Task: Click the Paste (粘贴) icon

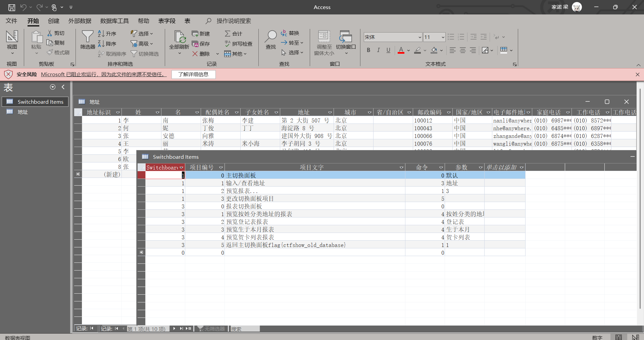Action: click(x=36, y=37)
